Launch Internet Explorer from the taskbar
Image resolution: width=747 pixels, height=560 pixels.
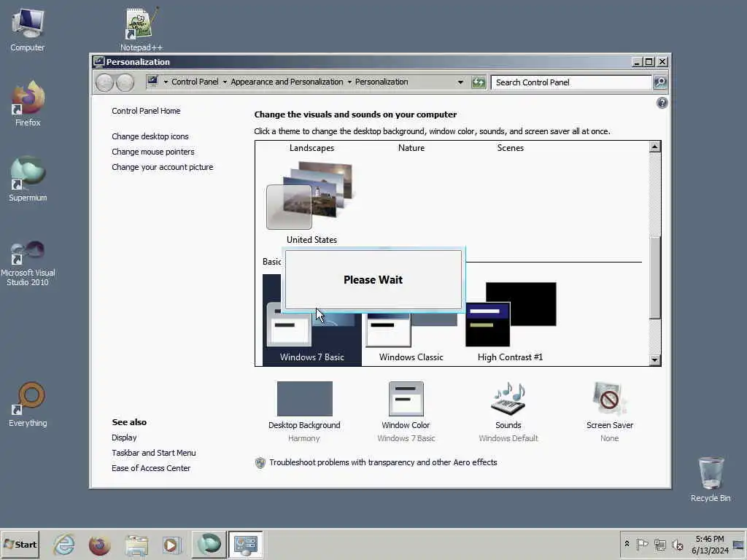64,544
